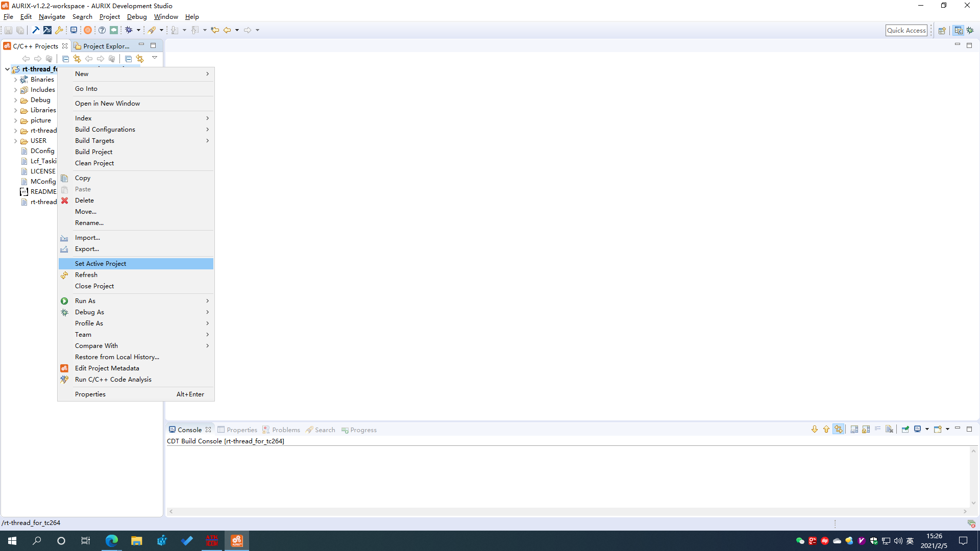Toggle Pin Console button
Viewport: 980px width, 551px height.
coord(905,430)
